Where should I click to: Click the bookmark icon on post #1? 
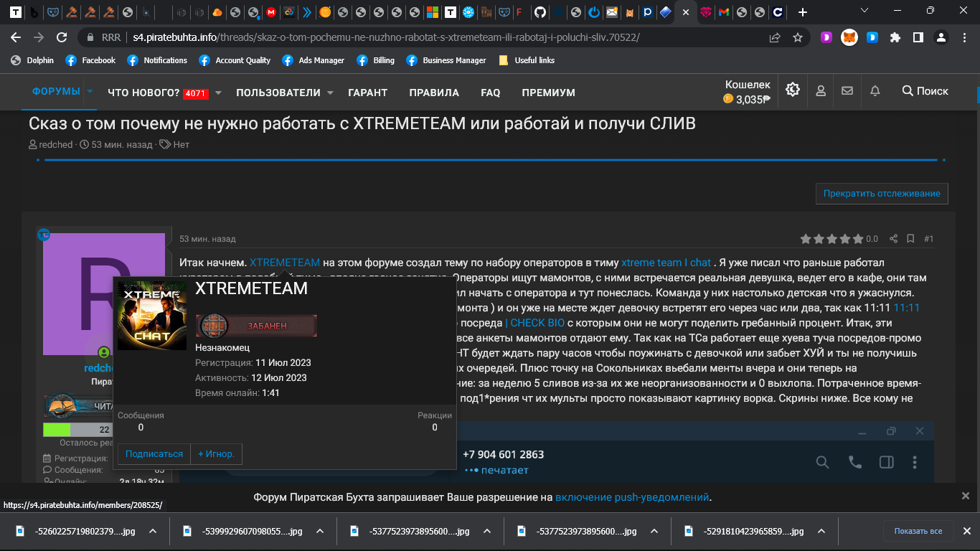(x=910, y=239)
